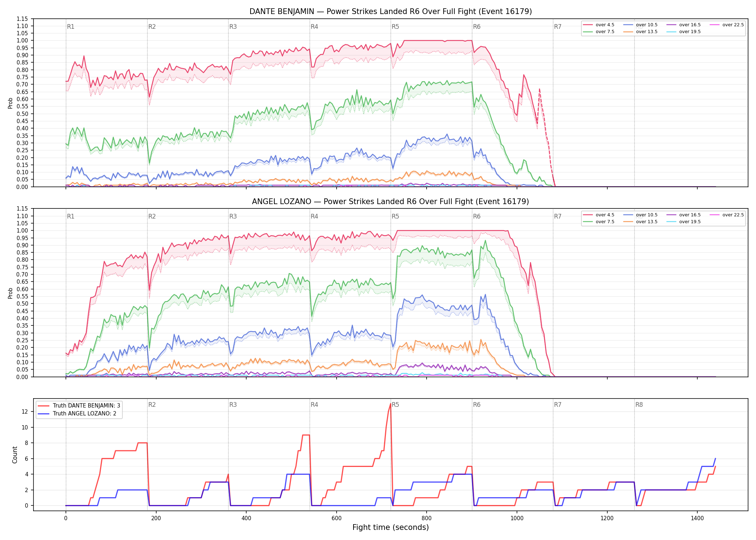Click the '0.50' tick of Dante Benjamin chart
Screen dimensions: 756x540
[x=22, y=114]
